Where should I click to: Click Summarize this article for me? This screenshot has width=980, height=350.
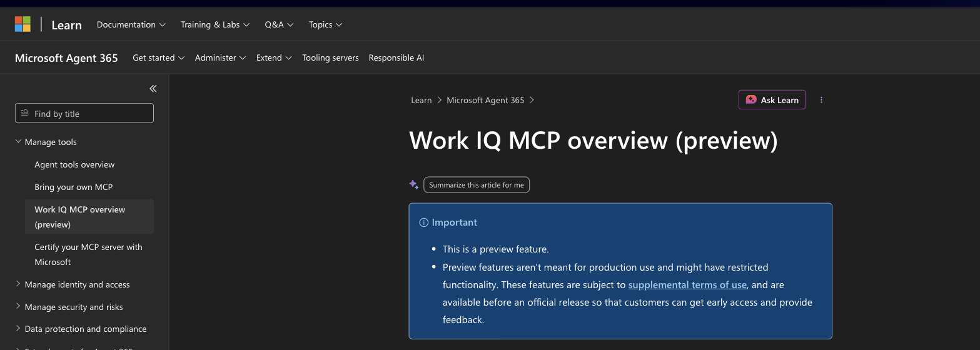coord(477,185)
